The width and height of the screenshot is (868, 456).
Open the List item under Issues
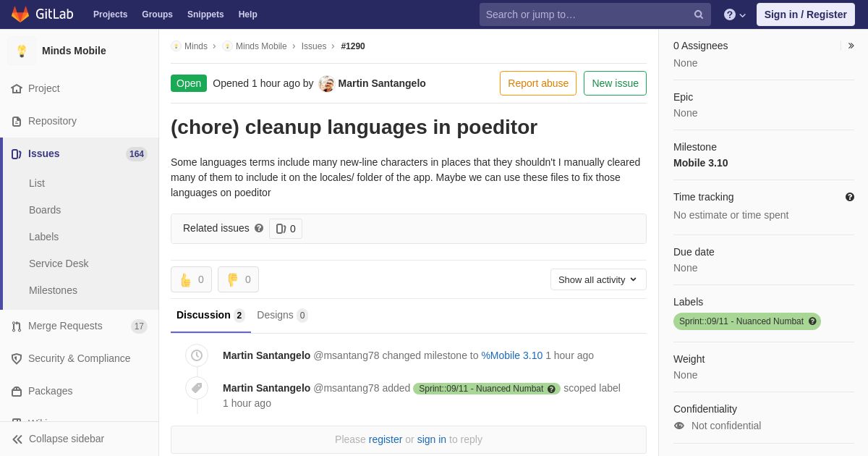37,183
